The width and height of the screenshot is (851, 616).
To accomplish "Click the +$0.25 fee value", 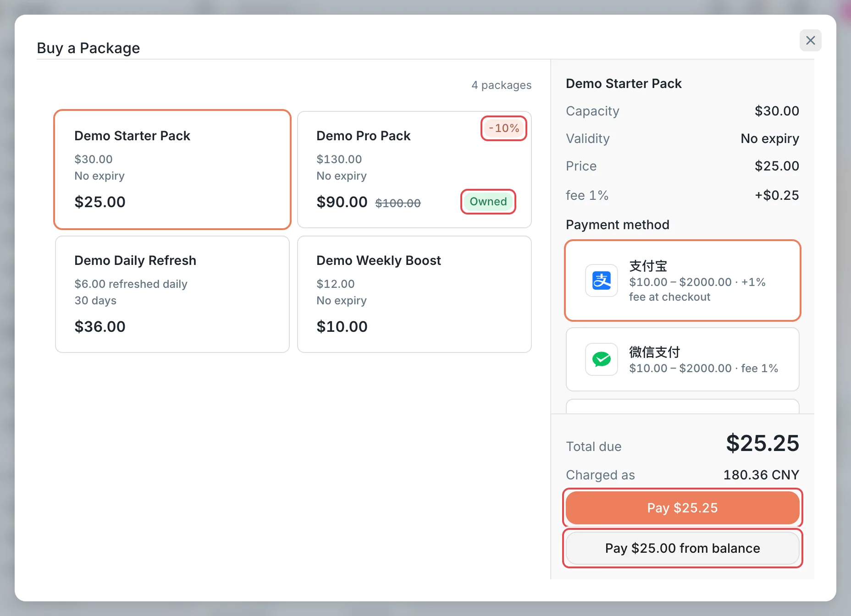I will point(777,195).
